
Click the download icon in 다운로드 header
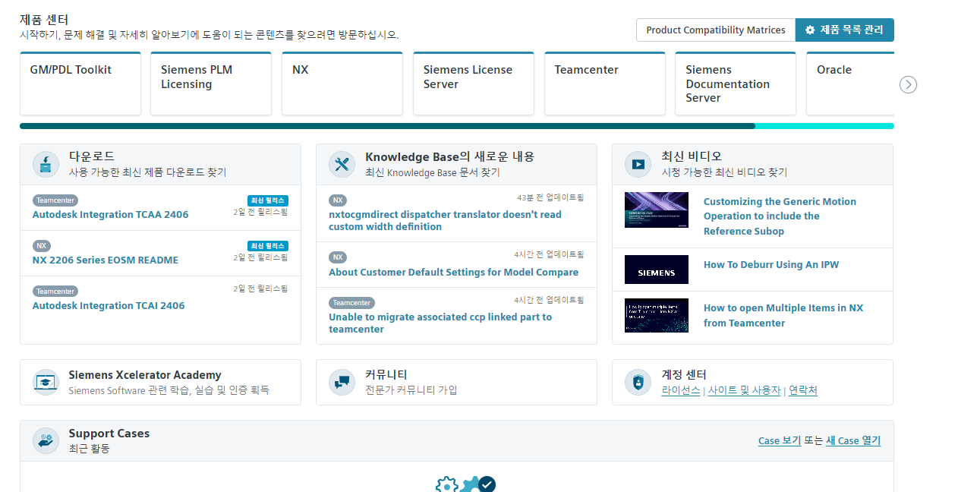[46, 164]
